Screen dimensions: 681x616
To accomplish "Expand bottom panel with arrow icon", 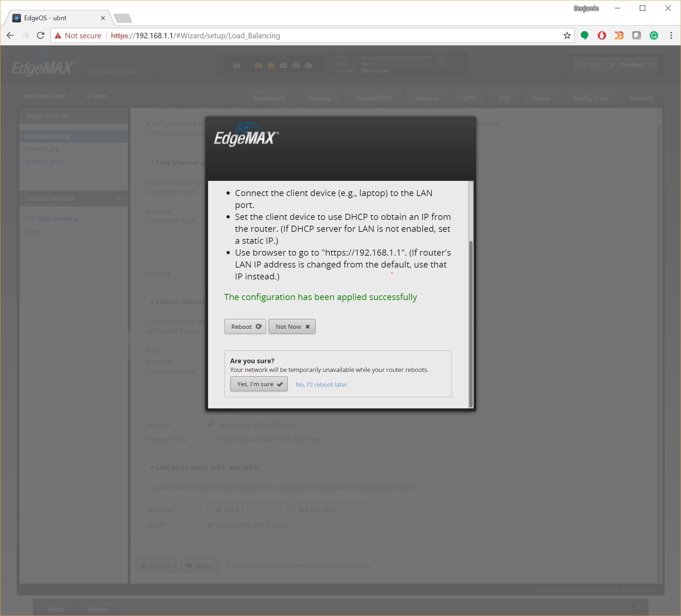I will click(638, 607).
